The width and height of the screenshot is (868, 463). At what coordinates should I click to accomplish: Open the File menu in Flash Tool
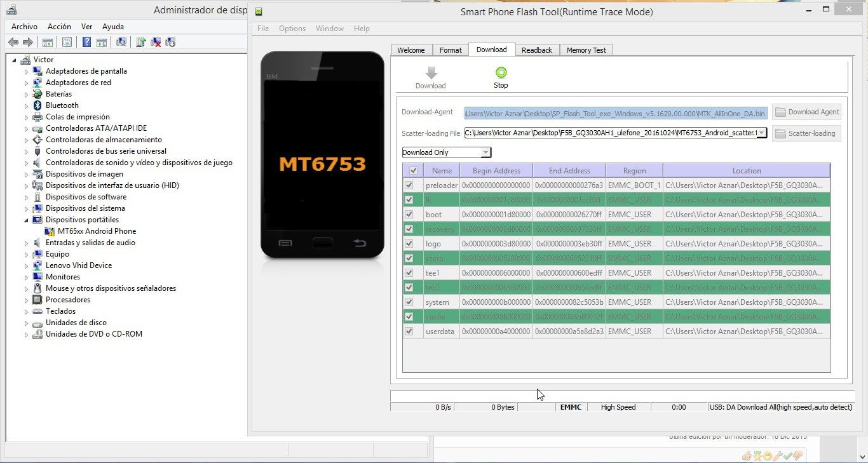coord(263,29)
